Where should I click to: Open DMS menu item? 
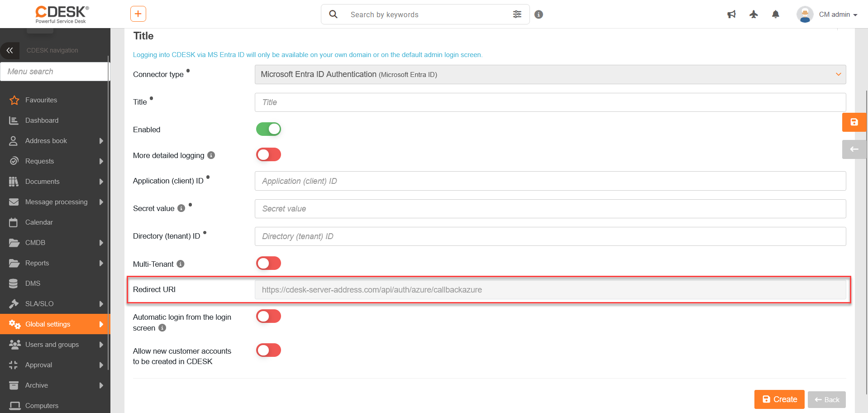tap(54, 283)
